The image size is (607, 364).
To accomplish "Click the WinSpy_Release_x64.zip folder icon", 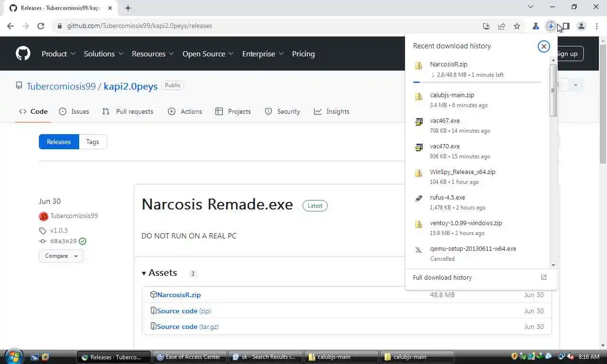I will tap(419, 173).
